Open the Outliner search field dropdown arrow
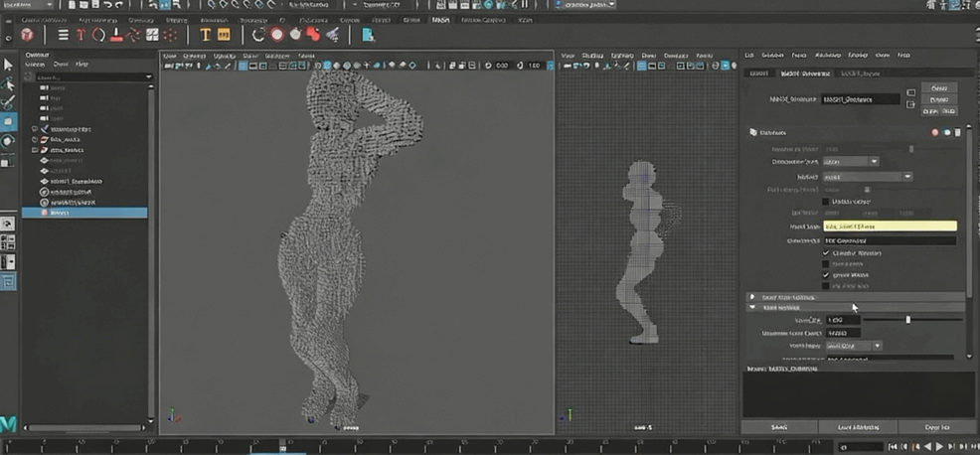Screen dimensions: 980x455 (x=149, y=76)
